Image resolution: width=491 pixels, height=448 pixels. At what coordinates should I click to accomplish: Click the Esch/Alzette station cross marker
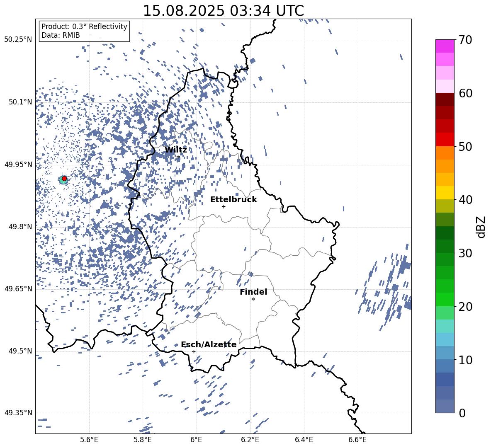(x=194, y=351)
